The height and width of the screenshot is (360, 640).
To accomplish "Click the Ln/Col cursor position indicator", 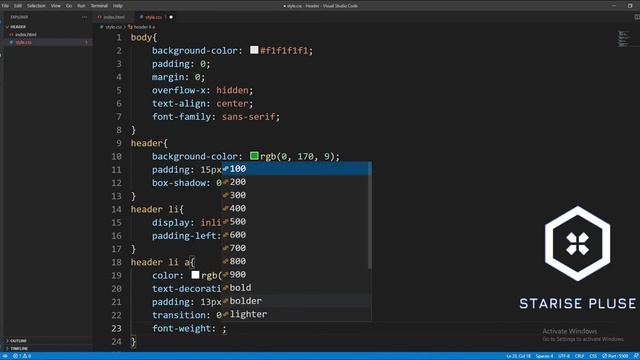I will pyautogui.click(x=518, y=356).
